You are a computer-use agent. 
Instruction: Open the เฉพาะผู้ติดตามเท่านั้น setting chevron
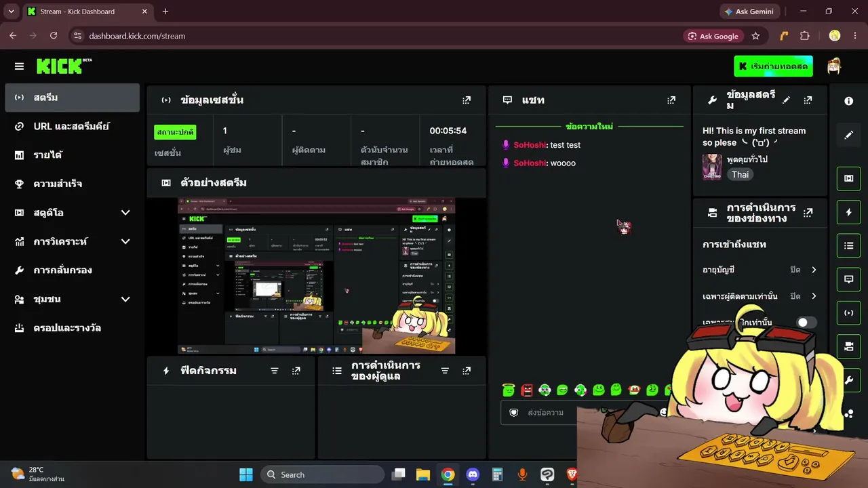pyautogui.click(x=814, y=296)
